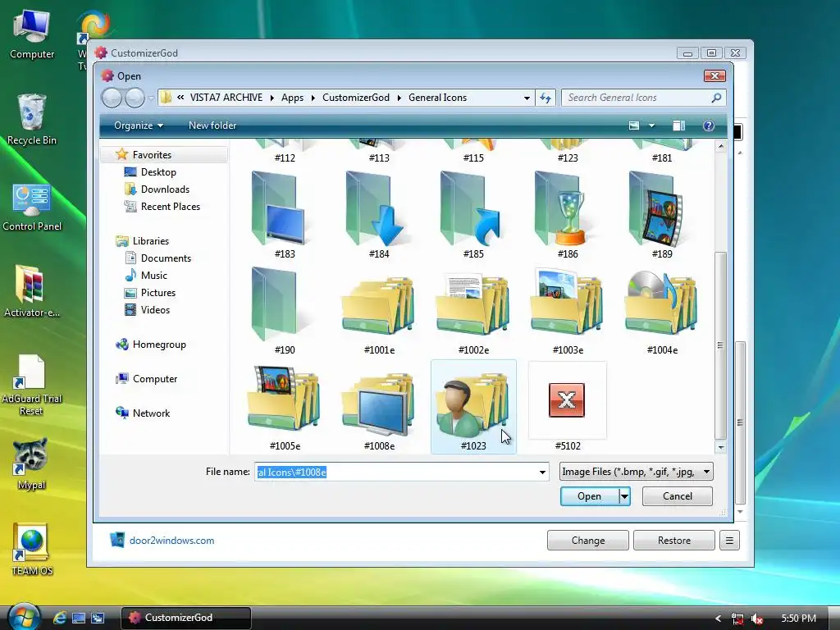This screenshot has width=840, height=630.
Task: Expand the File name dropdown arrow
Action: point(542,472)
